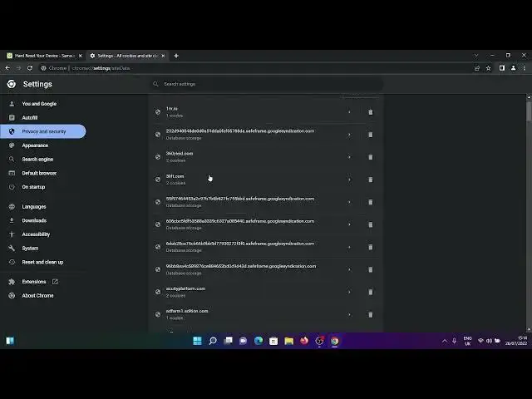Delete the 232d94 safeframe.googlesyndication.com entry
The height and width of the screenshot is (399, 532).
coord(371,135)
